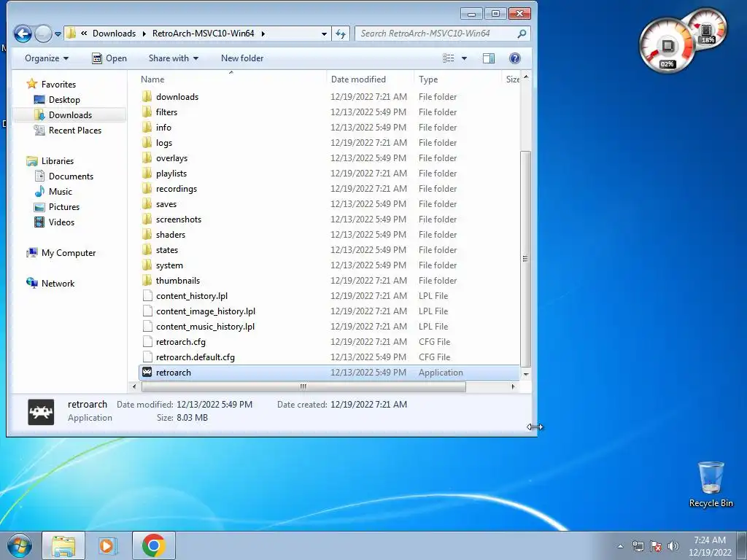Viewport: 747px width, 560px height.
Task: Open the view options dropdown arrow
Action: click(464, 58)
